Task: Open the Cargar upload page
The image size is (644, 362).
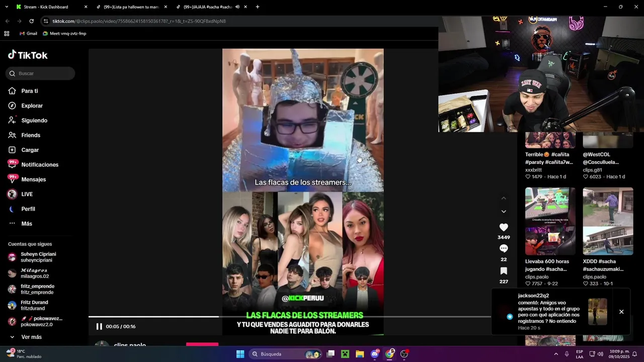Action: [24, 150]
